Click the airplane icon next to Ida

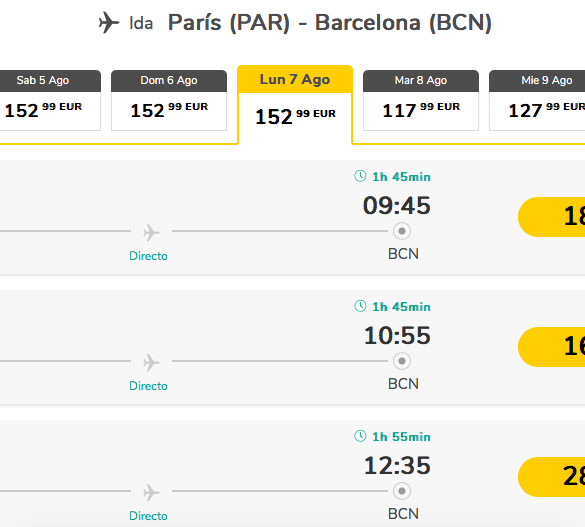point(109,22)
